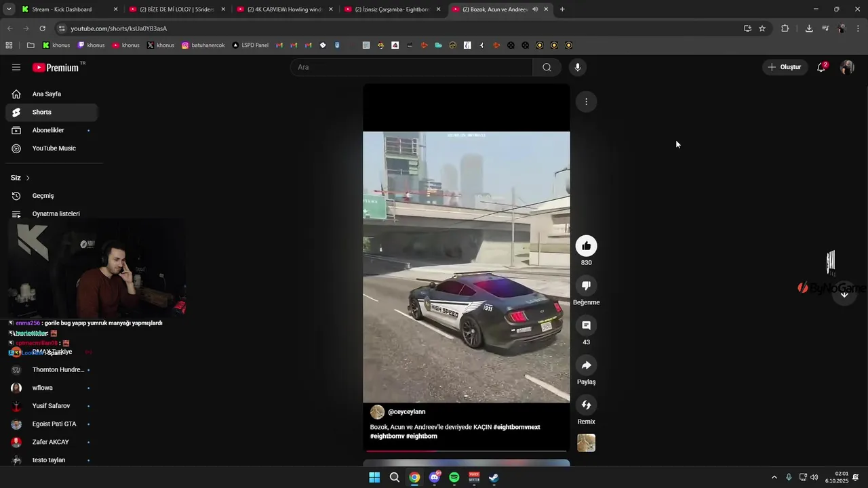Open the notifications bell

pyautogui.click(x=821, y=67)
